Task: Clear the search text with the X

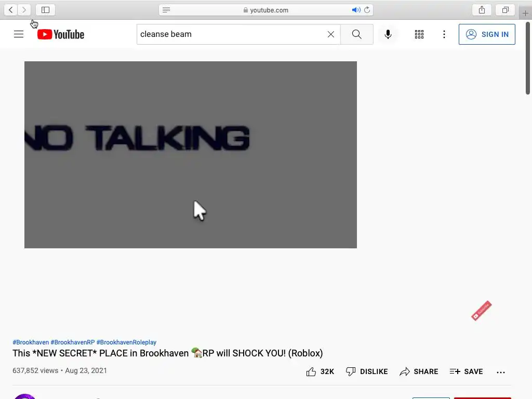Action: (331, 34)
